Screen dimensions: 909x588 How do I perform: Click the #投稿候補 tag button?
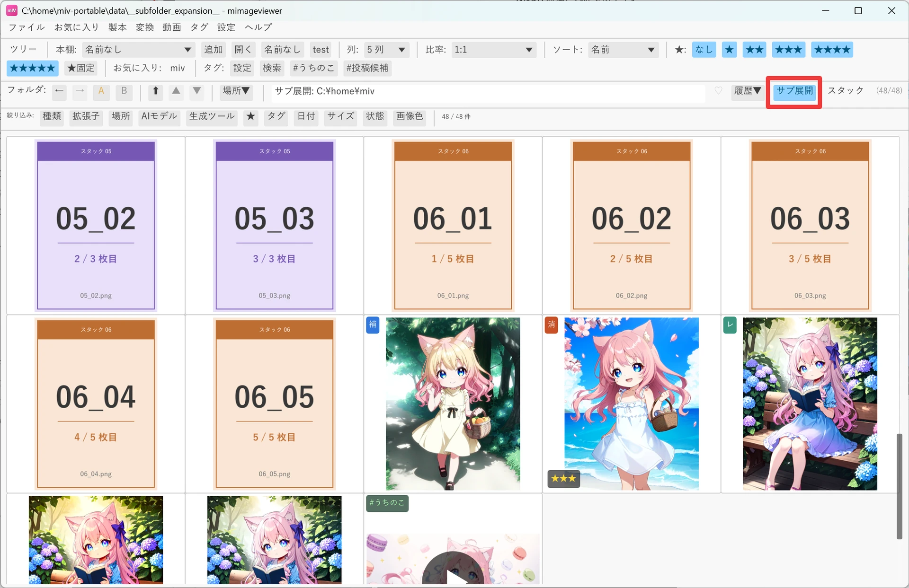point(367,68)
